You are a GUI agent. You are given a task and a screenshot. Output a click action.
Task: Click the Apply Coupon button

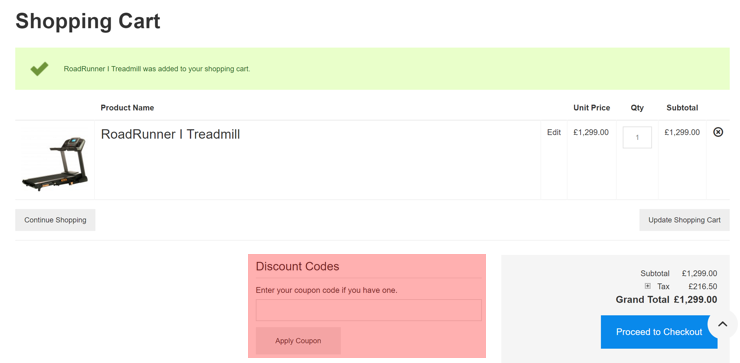coord(298,341)
